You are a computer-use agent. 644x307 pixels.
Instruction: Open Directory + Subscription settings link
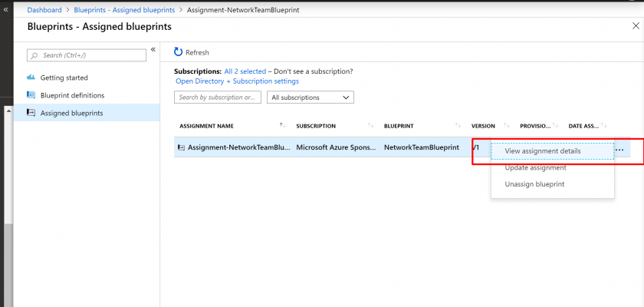click(x=237, y=81)
